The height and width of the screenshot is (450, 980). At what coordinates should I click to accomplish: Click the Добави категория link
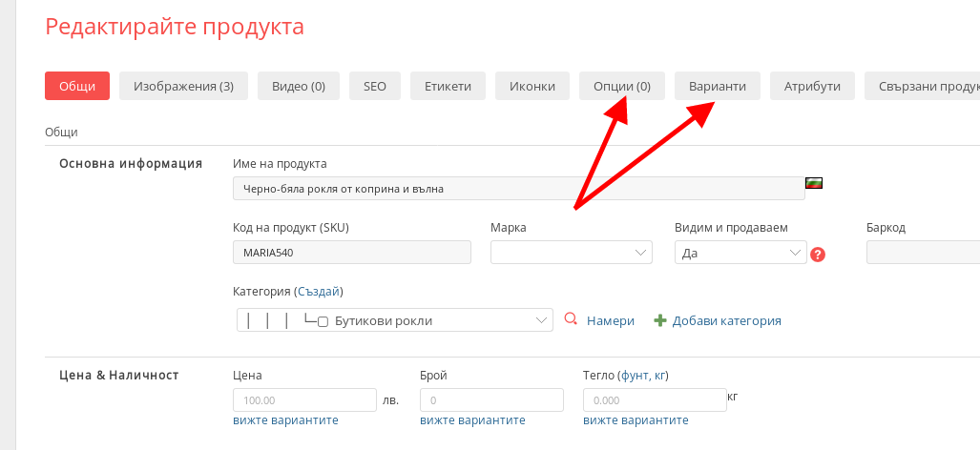click(x=726, y=321)
